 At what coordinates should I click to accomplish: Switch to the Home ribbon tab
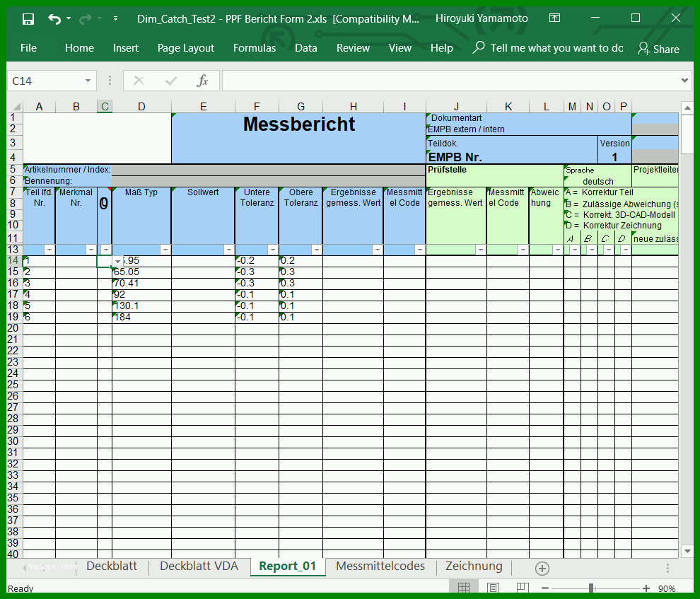[x=79, y=48]
